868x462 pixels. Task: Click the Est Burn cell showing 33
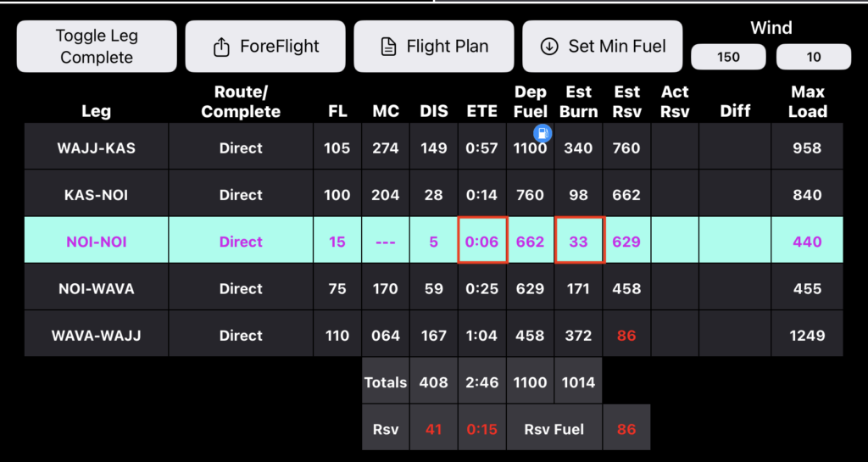tap(578, 242)
